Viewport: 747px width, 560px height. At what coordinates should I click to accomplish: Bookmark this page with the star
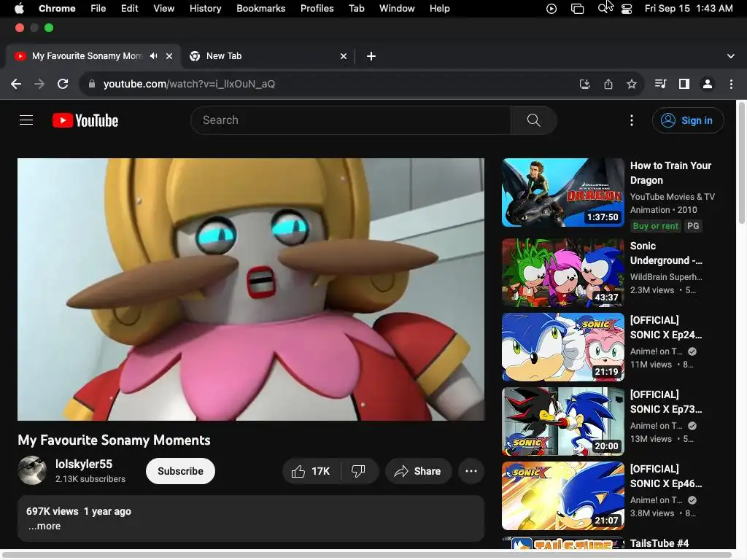click(x=632, y=85)
